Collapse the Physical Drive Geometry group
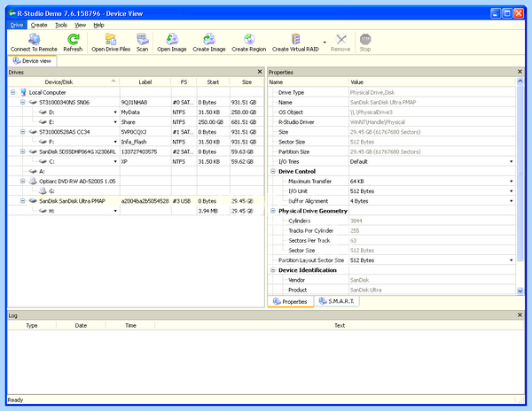The width and height of the screenshot is (532, 411). pos(273,211)
